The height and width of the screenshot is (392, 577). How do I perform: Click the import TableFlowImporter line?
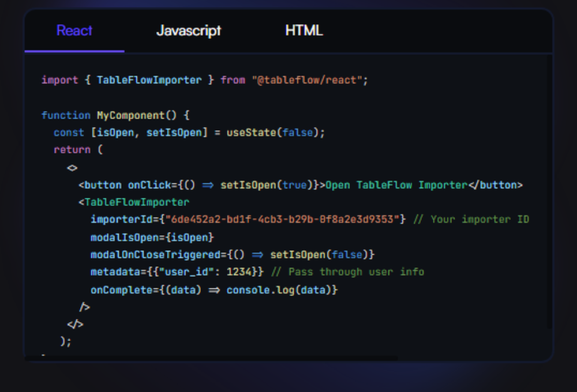[205, 80]
